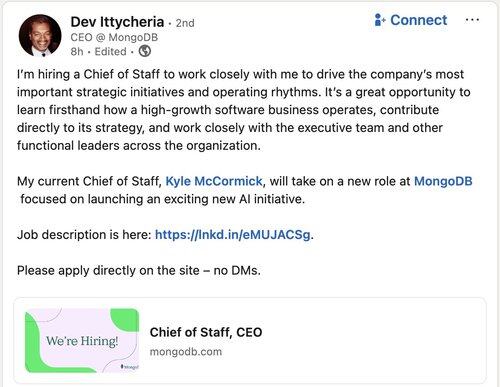Open the lnkd.in/eMUJACSg job link

pyautogui.click(x=233, y=235)
